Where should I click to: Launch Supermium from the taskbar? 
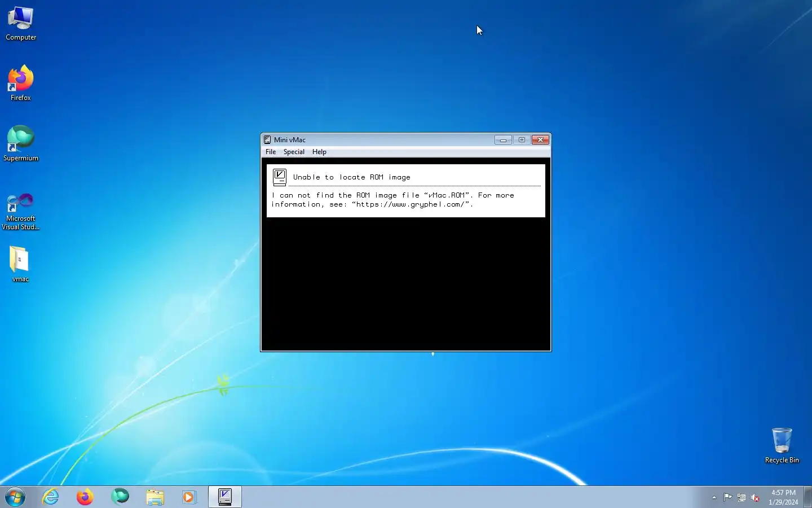(120, 497)
